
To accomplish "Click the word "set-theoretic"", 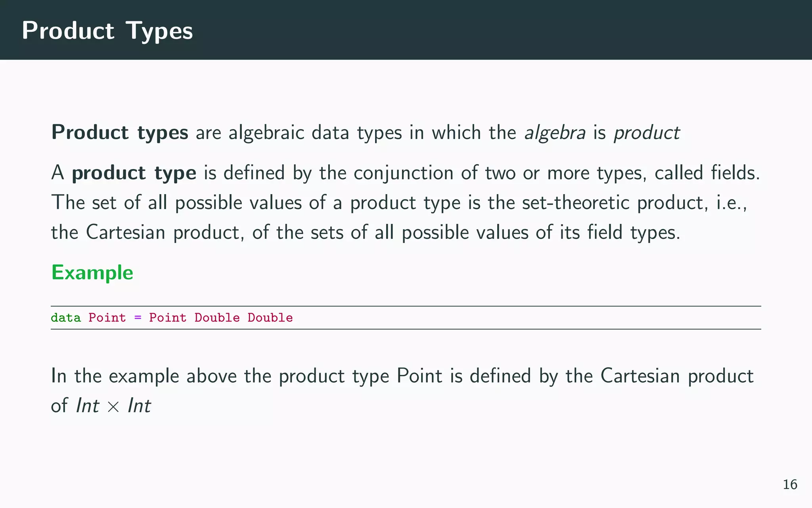I will coord(575,202).
